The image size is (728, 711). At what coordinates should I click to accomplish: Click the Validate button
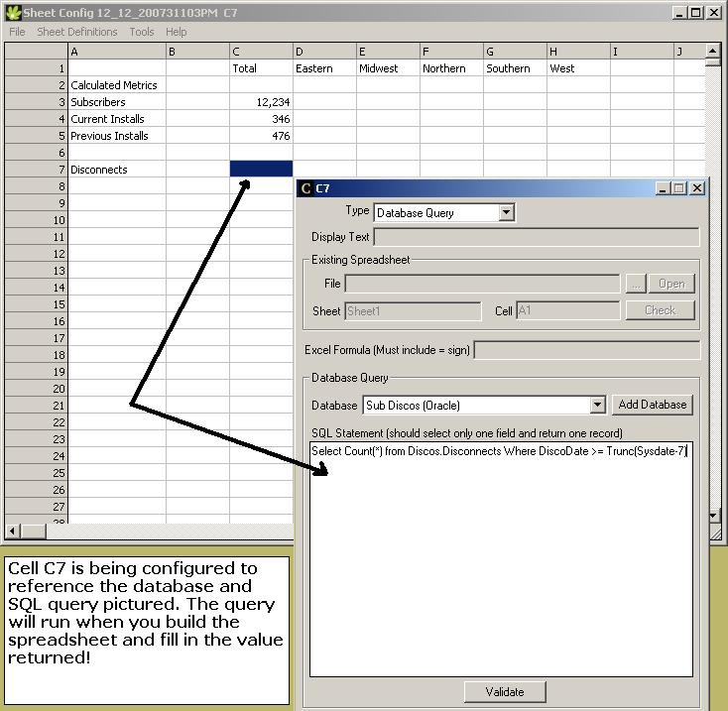point(505,692)
